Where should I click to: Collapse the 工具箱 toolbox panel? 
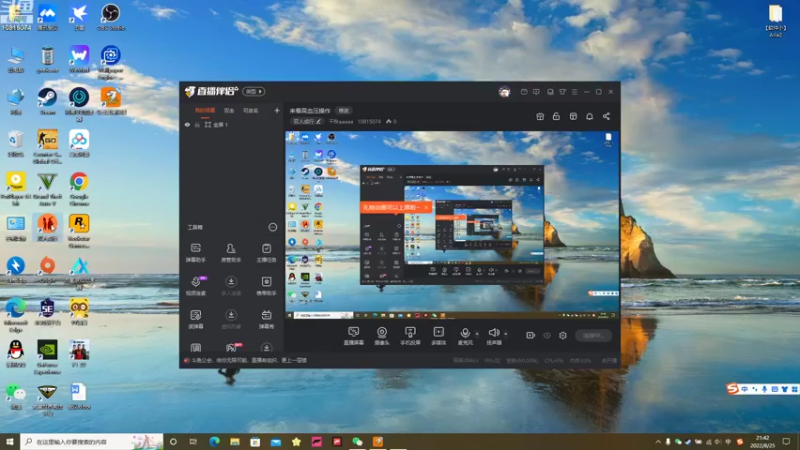click(273, 227)
